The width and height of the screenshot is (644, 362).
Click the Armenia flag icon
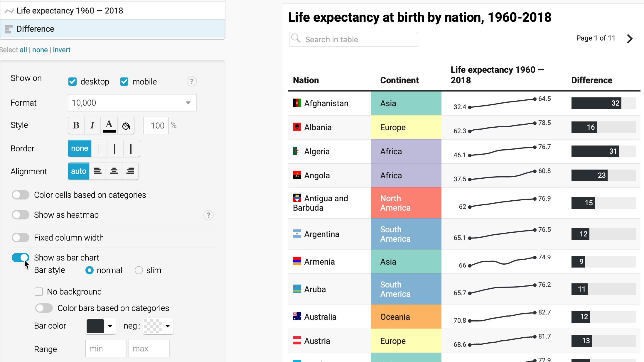coord(297,261)
